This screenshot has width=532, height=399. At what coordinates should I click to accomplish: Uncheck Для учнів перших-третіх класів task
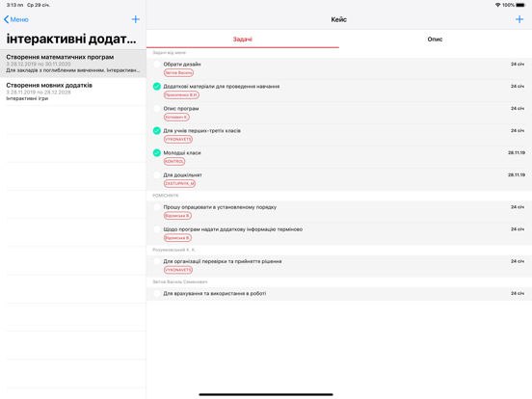click(157, 131)
